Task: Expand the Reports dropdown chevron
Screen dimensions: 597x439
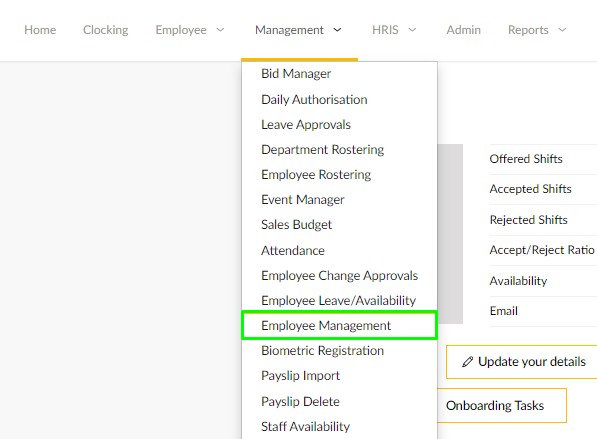Action: pyautogui.click(x=562, y=30)
